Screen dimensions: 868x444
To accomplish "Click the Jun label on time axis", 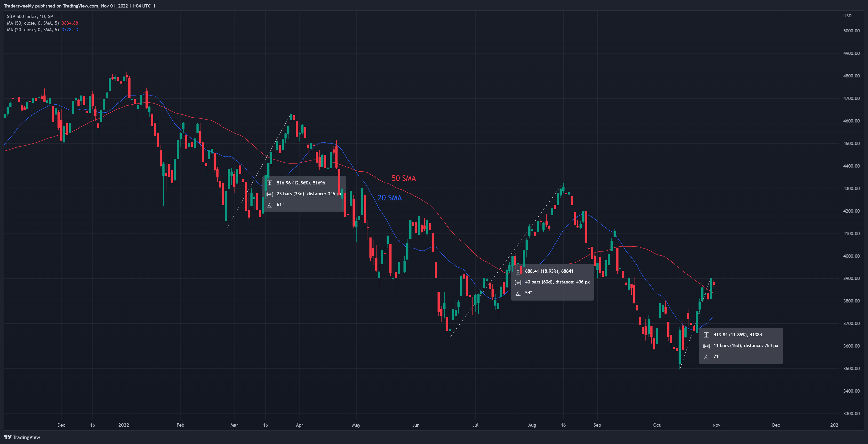I will 416,425.
